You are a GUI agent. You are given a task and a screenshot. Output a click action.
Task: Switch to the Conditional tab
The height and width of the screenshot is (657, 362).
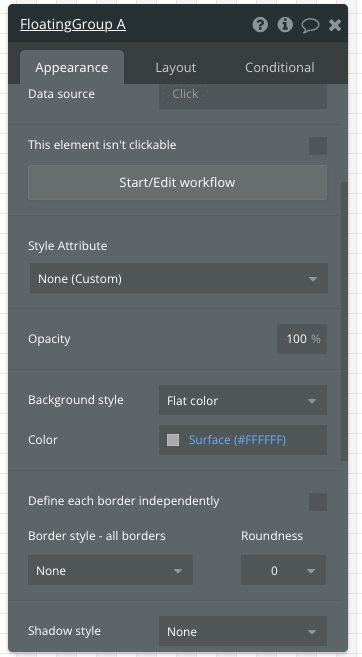coord(279,67)
